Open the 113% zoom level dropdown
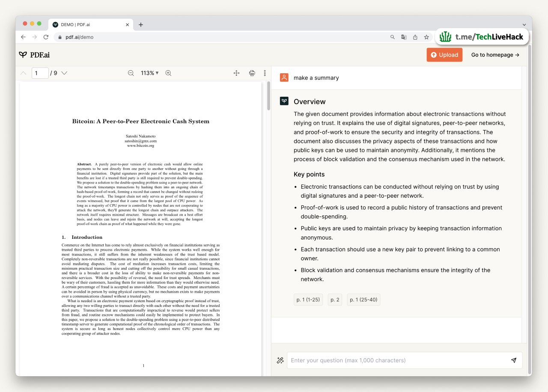Viewport: 548px width, 392px height. [x=150, y=73]
